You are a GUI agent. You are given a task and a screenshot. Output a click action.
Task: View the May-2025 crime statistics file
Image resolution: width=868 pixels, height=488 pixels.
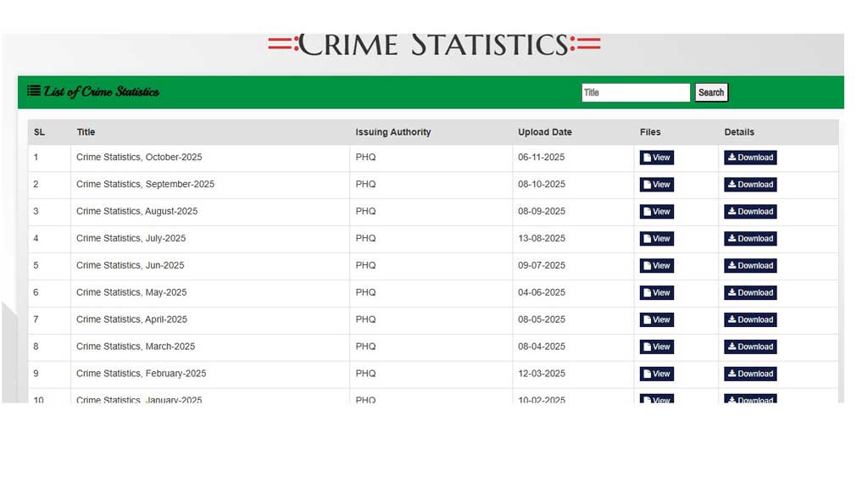[656, 293]
